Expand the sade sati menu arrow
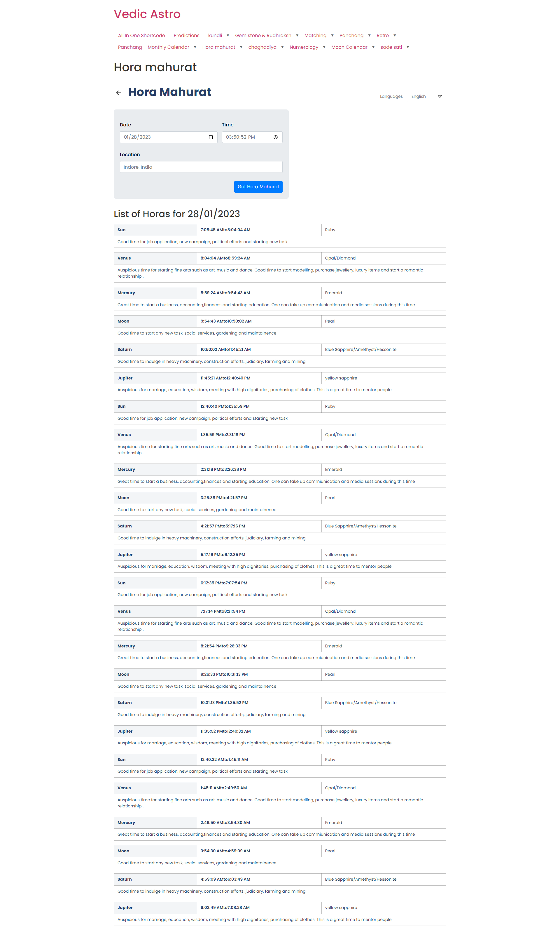560x944 pixels. click(408, 47)
